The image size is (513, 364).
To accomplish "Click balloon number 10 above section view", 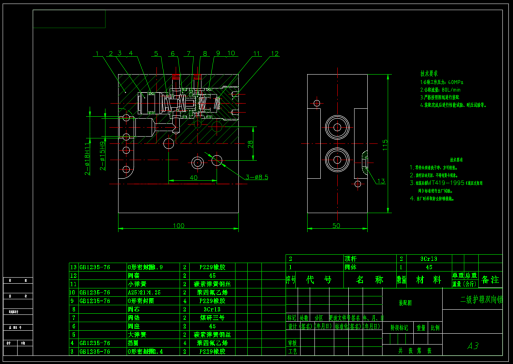I will point(231,53).
